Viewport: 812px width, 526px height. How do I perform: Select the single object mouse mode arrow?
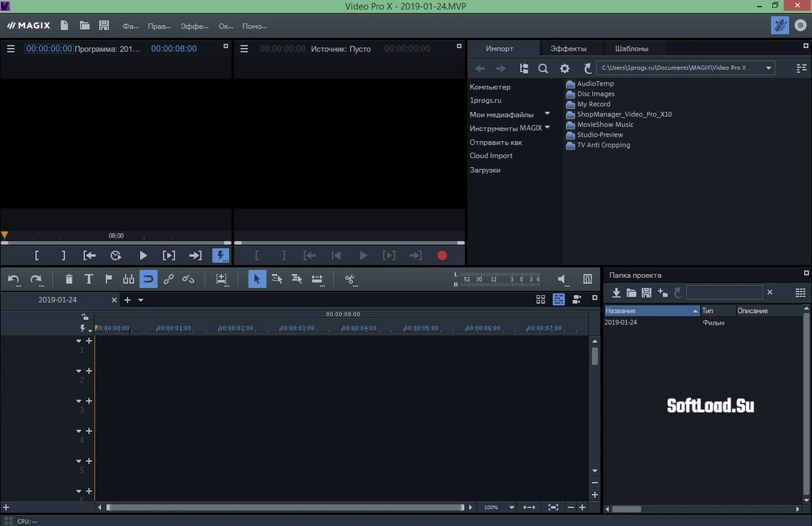coord(257,279)
